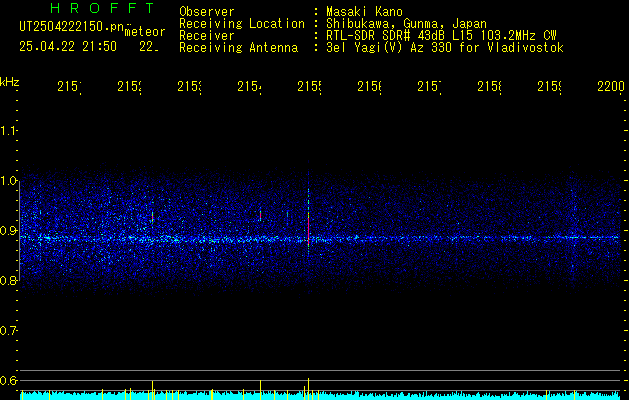Click the 2152 time axis label
This screenshot has height=400, width=629.
(130, 86)
